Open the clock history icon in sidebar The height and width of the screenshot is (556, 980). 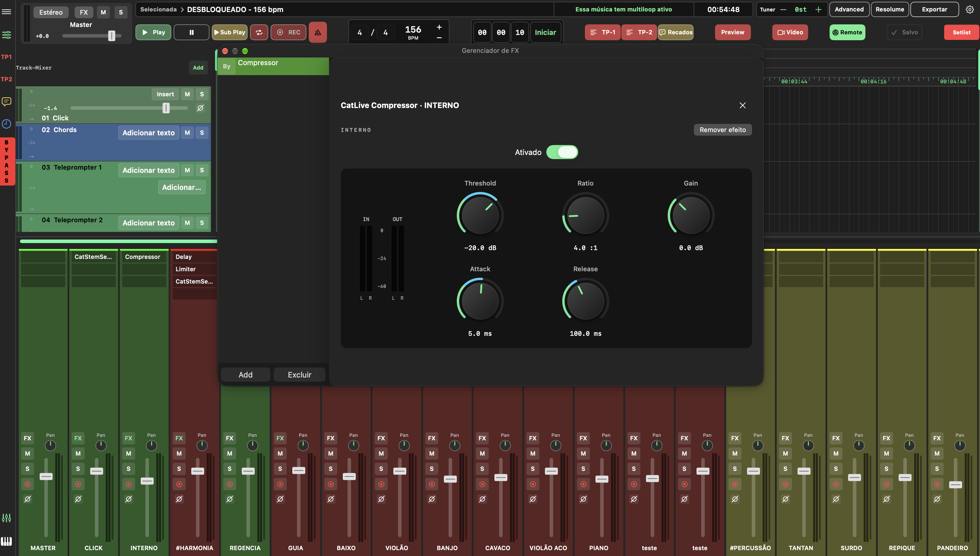6,124
